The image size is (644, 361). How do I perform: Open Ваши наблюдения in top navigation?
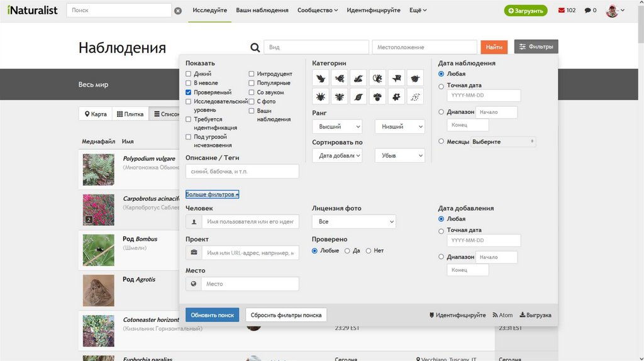262,10
